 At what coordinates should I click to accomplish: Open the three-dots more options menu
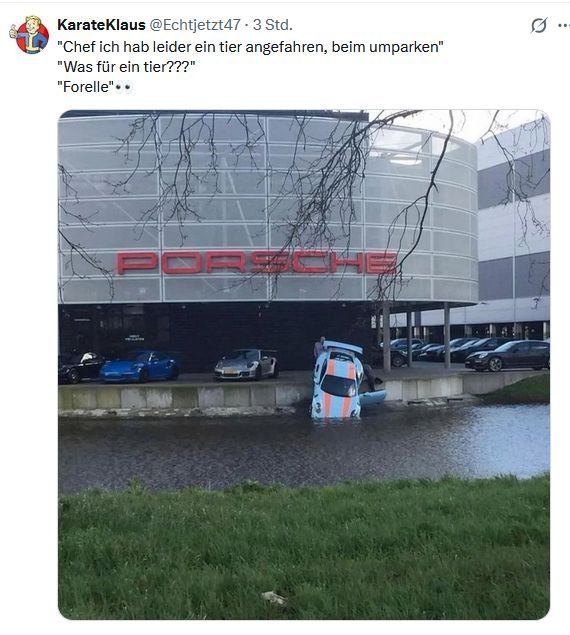tap(564, 26)
